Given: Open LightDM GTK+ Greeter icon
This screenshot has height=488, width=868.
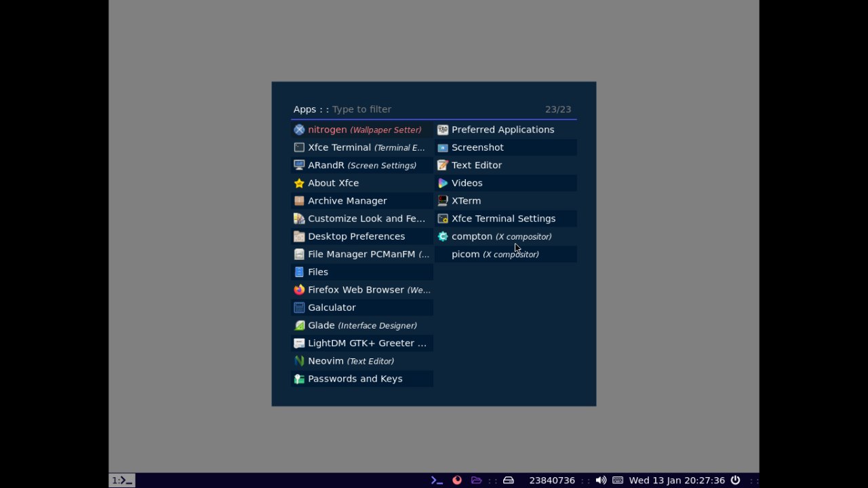Looking at the screenshot, I should point(299,343).
